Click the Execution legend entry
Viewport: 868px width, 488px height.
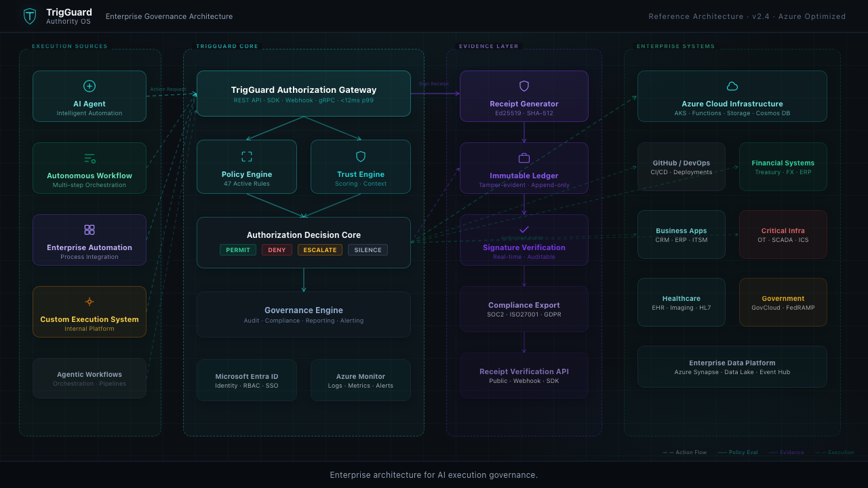coord(835,452)
